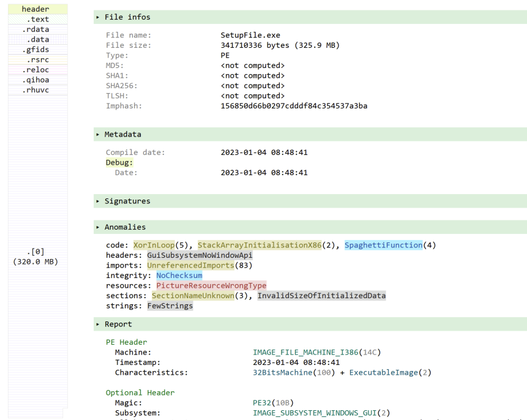Viewport: 527px width, 420px height.
Task: Click the PE32 magic value
Action: tap(262, 403)
